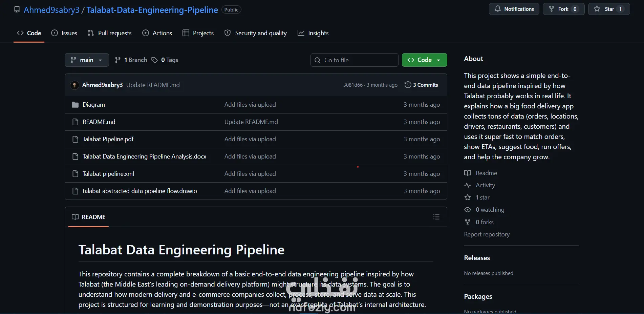Click Report repository link

[487, 234]
